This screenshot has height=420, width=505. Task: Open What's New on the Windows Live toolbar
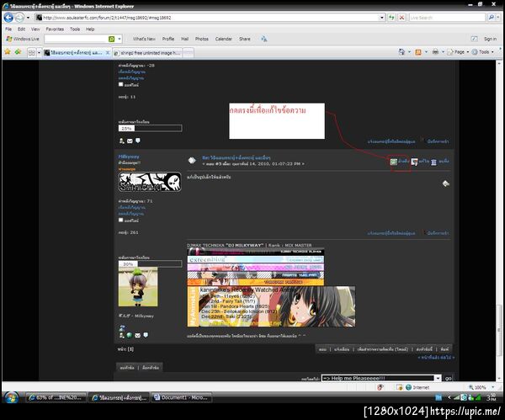point(144,39)
